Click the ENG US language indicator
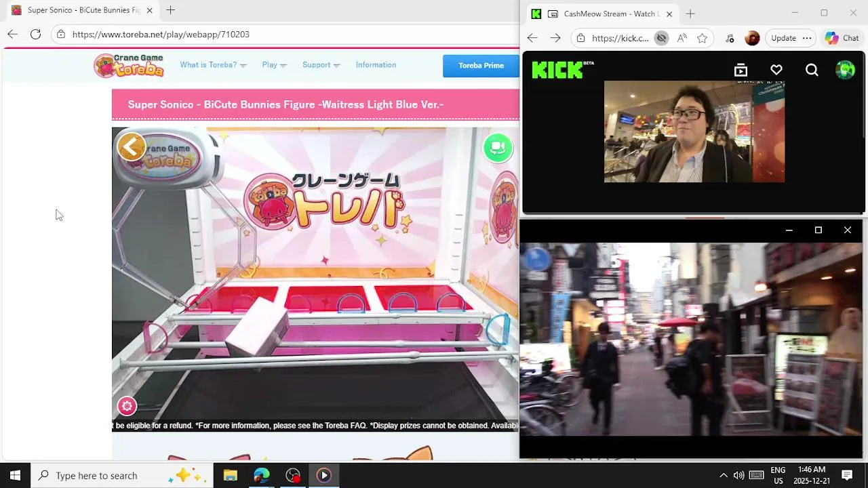Image resolution: width=868 pixels, height=488 pixels. click(x=778, y=475)
